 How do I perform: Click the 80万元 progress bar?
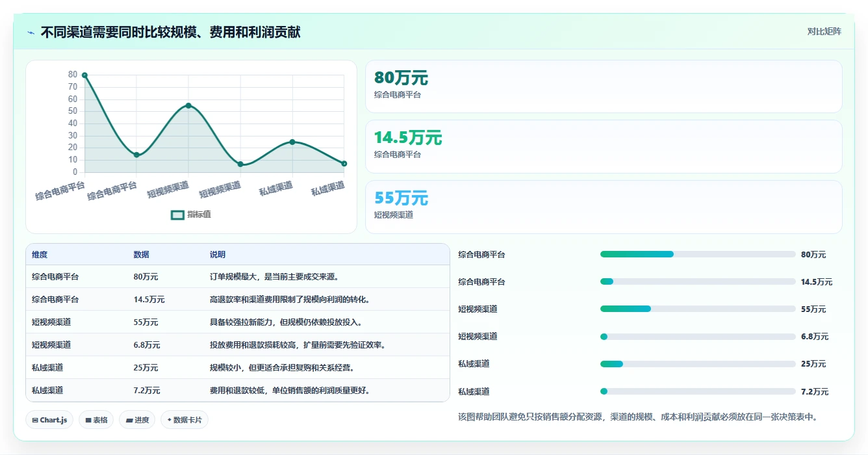pos(698,254)
